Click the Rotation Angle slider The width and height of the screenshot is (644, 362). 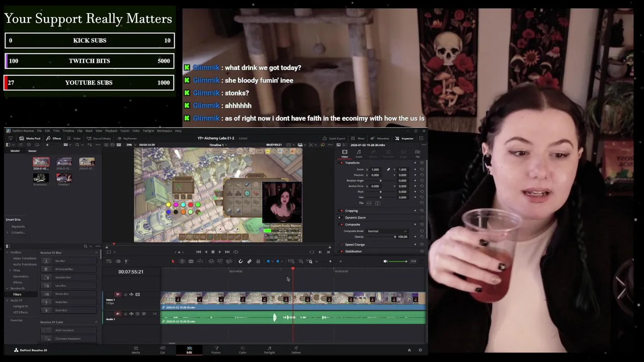380,180
